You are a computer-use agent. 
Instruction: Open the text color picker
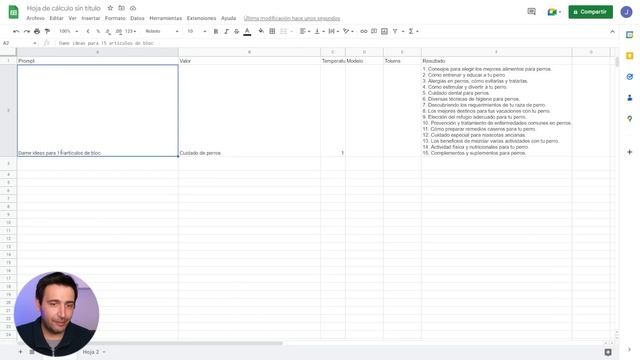point(247,31)
